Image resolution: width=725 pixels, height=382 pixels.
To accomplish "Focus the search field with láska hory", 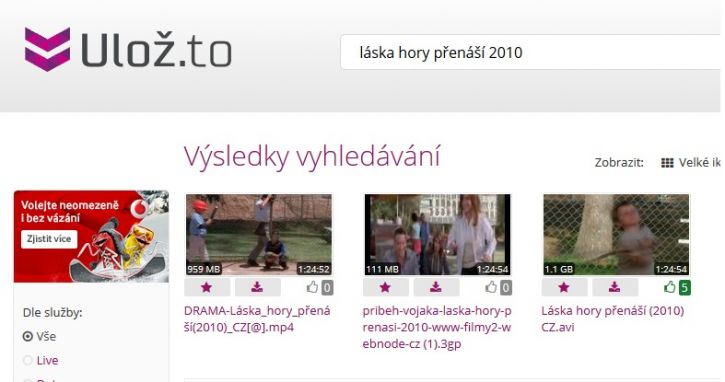I will [x=530, y=52].
